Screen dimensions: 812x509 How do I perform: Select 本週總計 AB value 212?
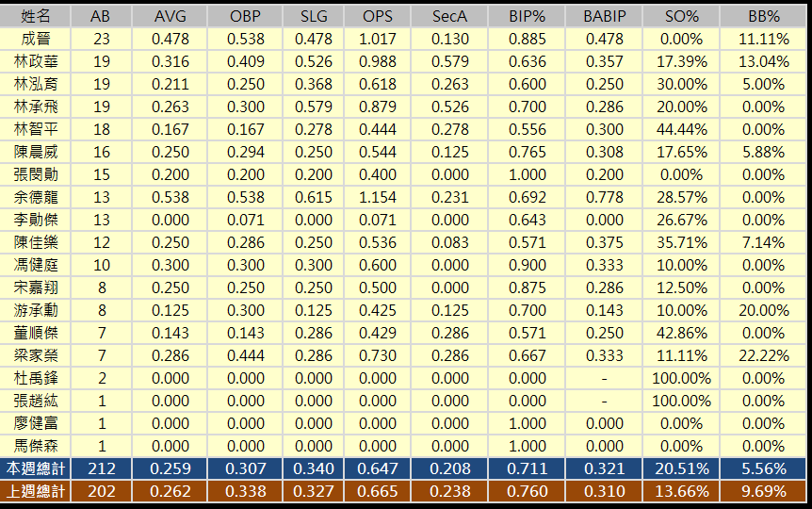(x=102, y=468)
